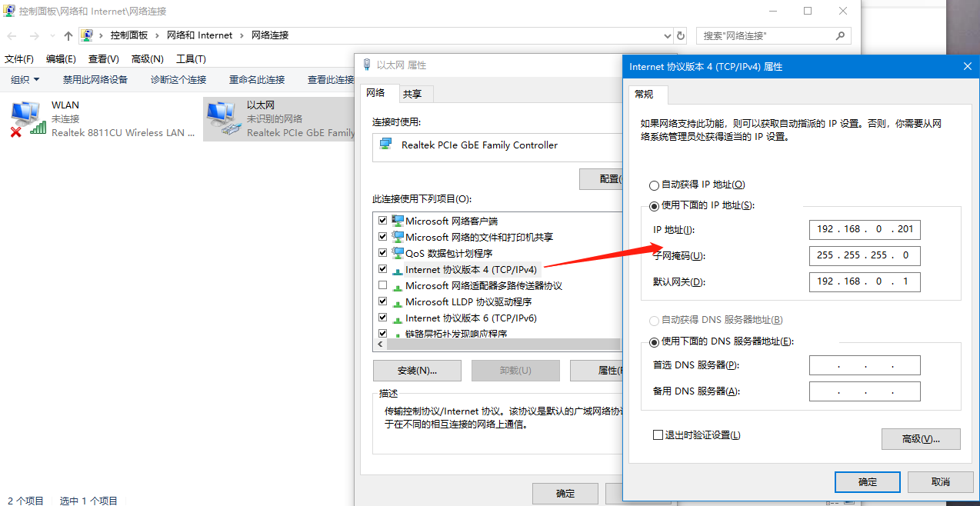This screenshot has width=980, height=506.
Task: Uncheck Microsoft 网络客户端 checkbox
Action: coord(383,221)
